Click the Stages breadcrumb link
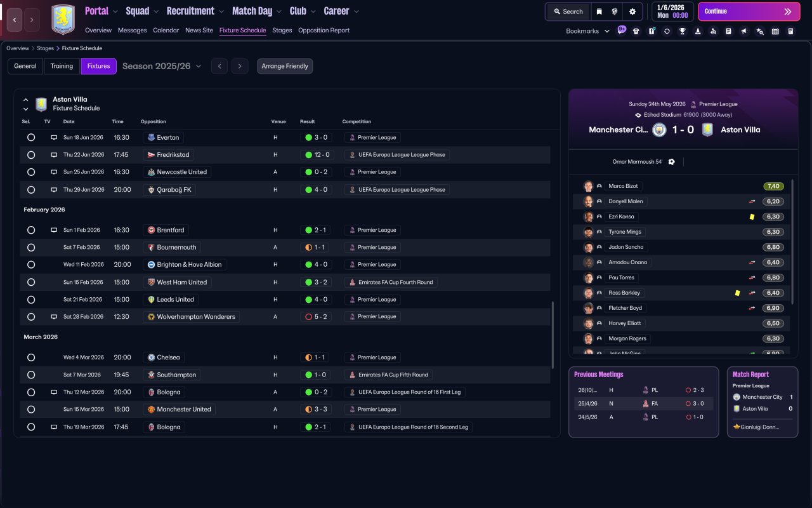This screenshot has height=508, width=812. click(44, 48)
